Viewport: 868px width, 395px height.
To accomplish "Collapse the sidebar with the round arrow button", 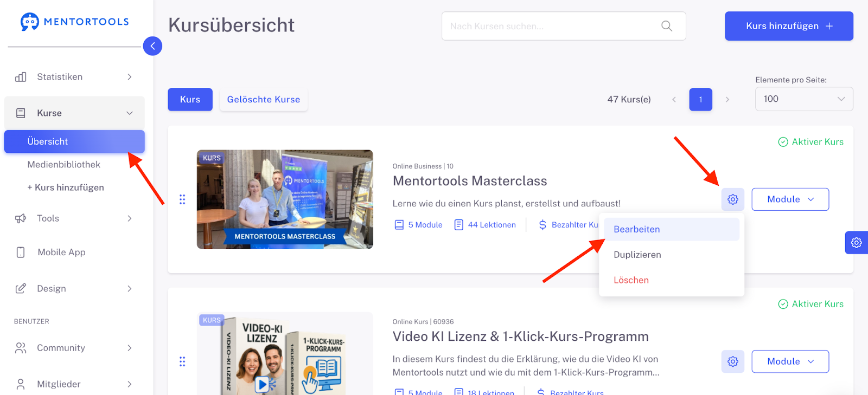I will (152, 46).
